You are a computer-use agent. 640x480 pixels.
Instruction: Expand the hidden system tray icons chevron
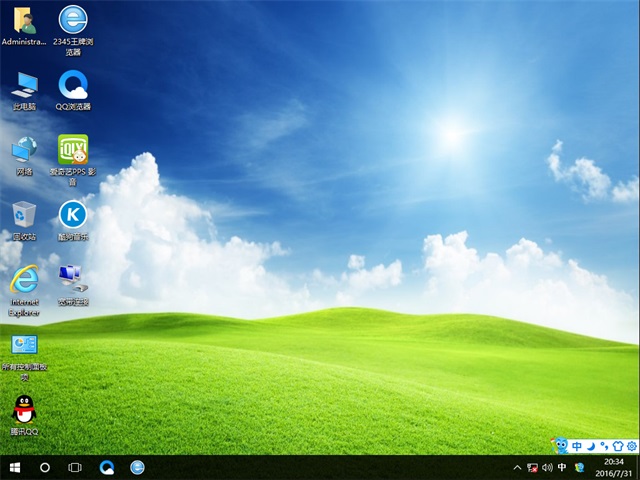(x=517, y=467)
